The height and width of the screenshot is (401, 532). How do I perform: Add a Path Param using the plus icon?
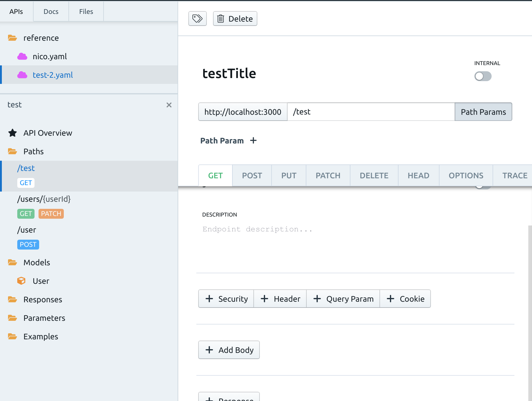coord(253,140)
